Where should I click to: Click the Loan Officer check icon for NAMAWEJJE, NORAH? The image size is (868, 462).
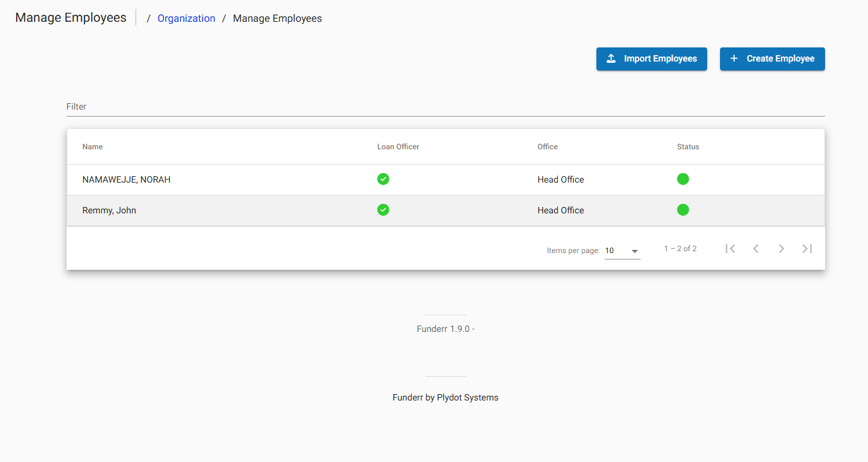[x=383, y=179]
